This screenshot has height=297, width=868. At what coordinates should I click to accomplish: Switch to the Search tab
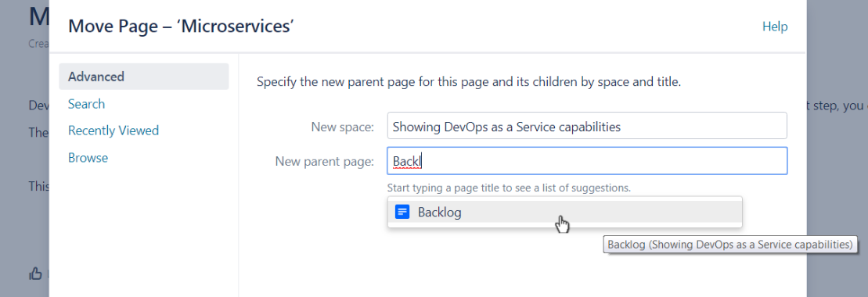[x=86, y=104]
